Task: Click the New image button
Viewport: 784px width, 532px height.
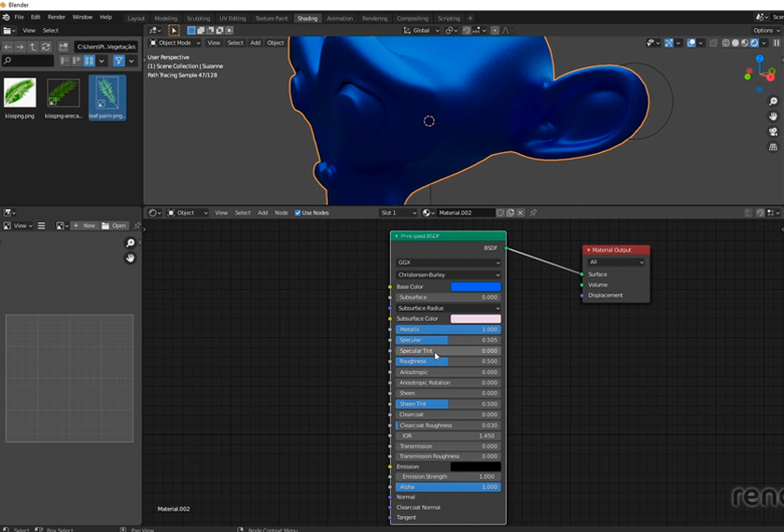Action: pyautogui.click(x=85, y=226)
